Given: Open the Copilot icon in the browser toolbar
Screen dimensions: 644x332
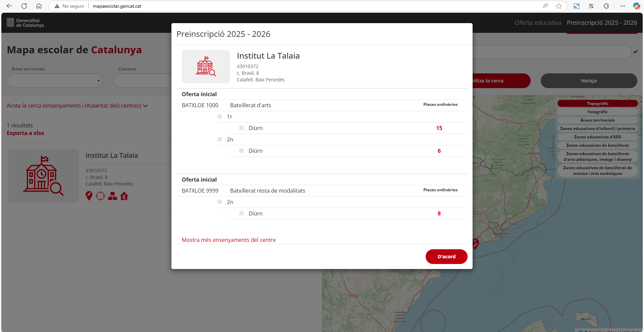Looking at the screenshot, I should coord(636,6).
